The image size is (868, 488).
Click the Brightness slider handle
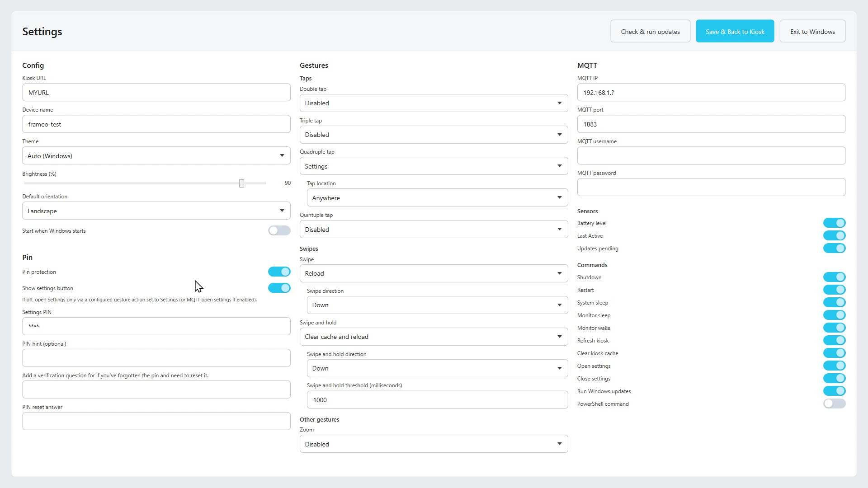pyautogui.click(x=241, y=183)
